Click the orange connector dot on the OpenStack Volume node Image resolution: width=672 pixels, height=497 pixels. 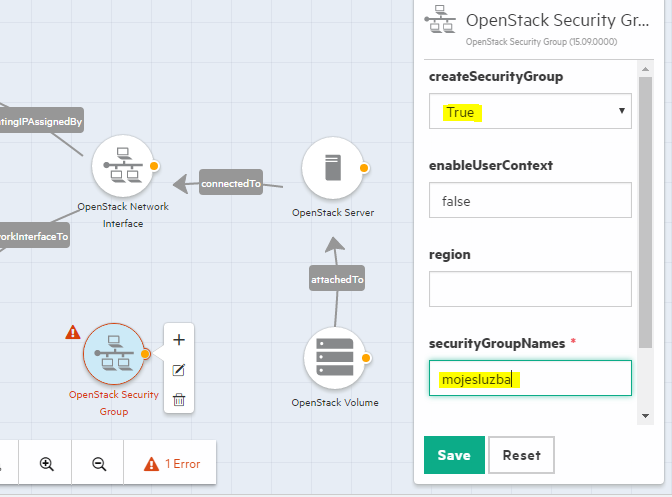366,358
